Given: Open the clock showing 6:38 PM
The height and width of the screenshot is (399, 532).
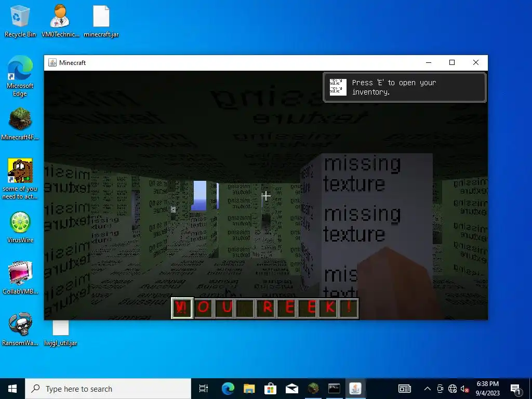Looking at the screenshot, I should coord(487,389).
